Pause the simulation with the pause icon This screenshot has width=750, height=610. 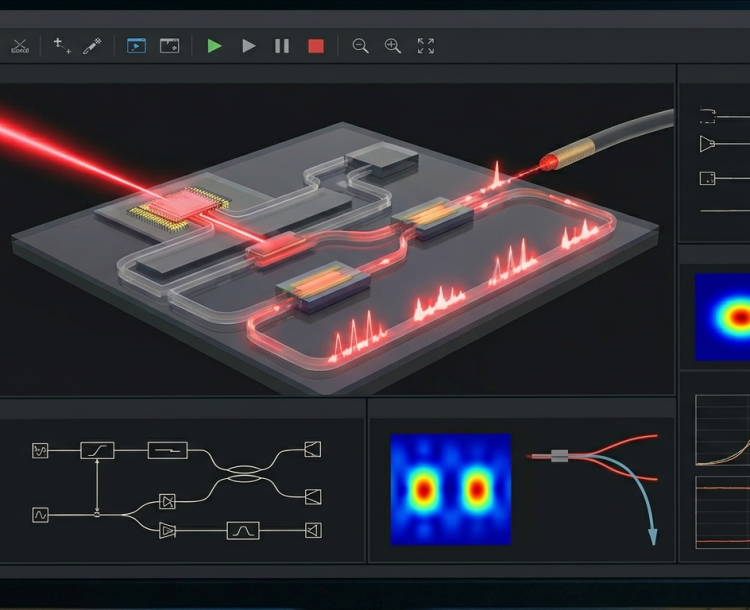tap(282, 46)
